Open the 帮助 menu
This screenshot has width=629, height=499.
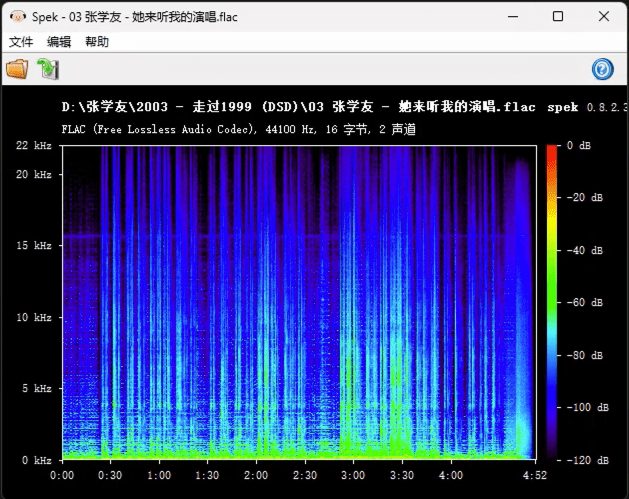click(97, 42)
